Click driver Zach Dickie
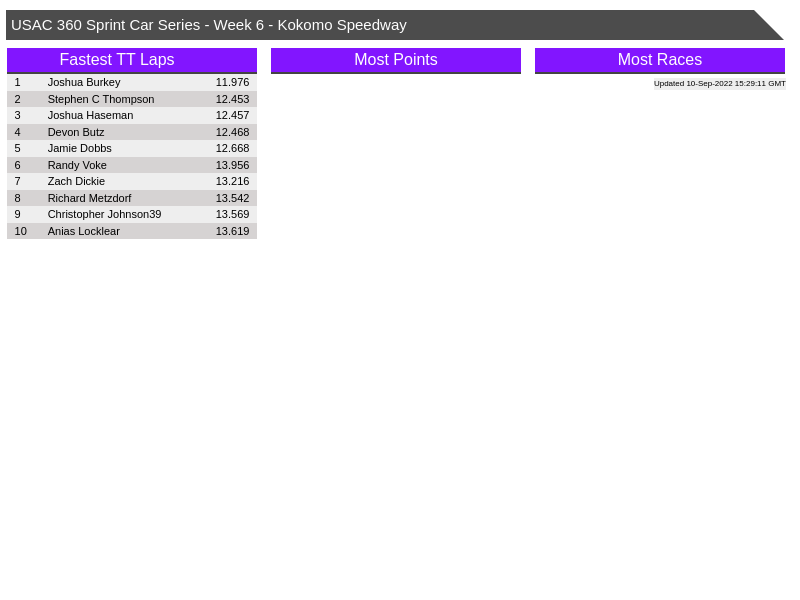 [x=76, y=181]
